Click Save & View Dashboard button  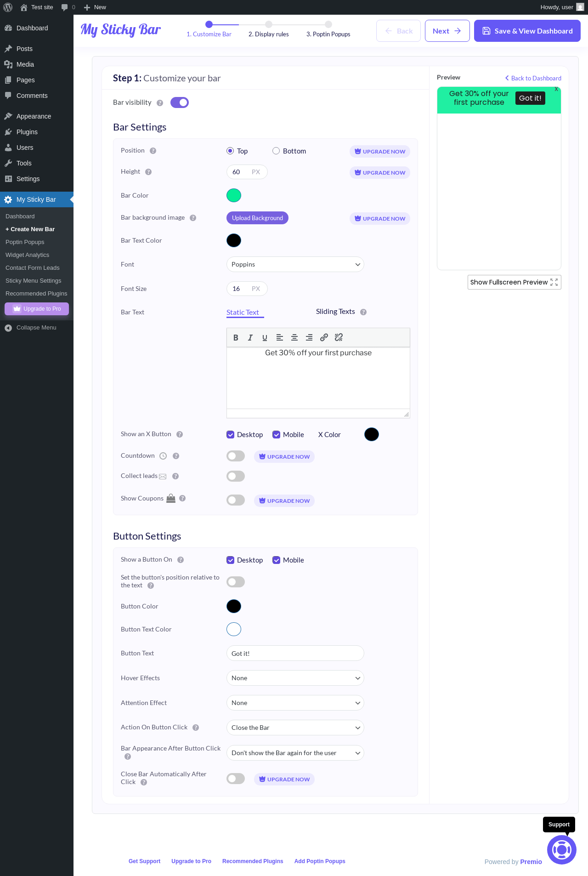point(527,31)
